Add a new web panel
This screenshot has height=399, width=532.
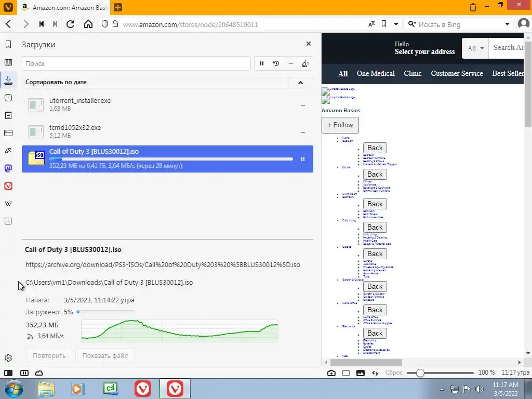point(8,221)
